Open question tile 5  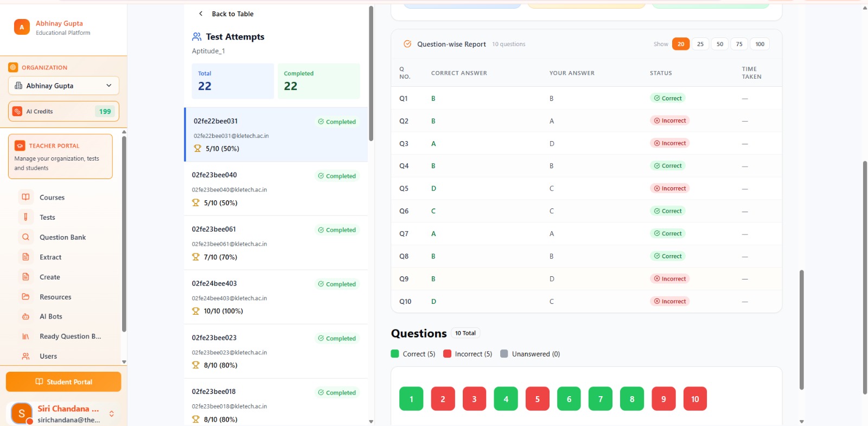point(538,399)
